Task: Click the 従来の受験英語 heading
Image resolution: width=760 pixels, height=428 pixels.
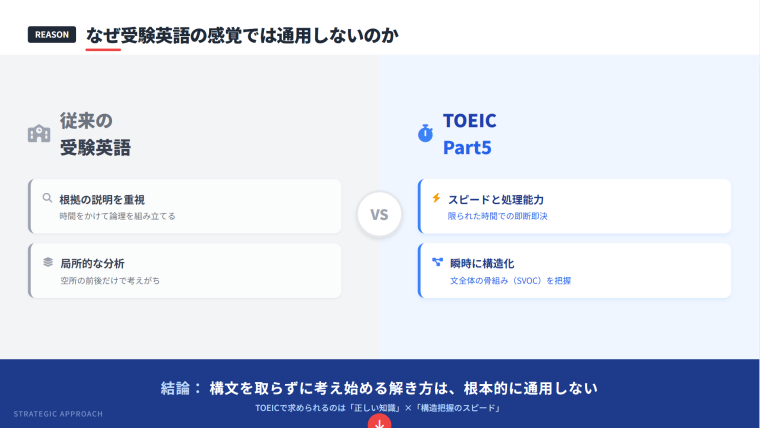Action: (x=96, y=134)
